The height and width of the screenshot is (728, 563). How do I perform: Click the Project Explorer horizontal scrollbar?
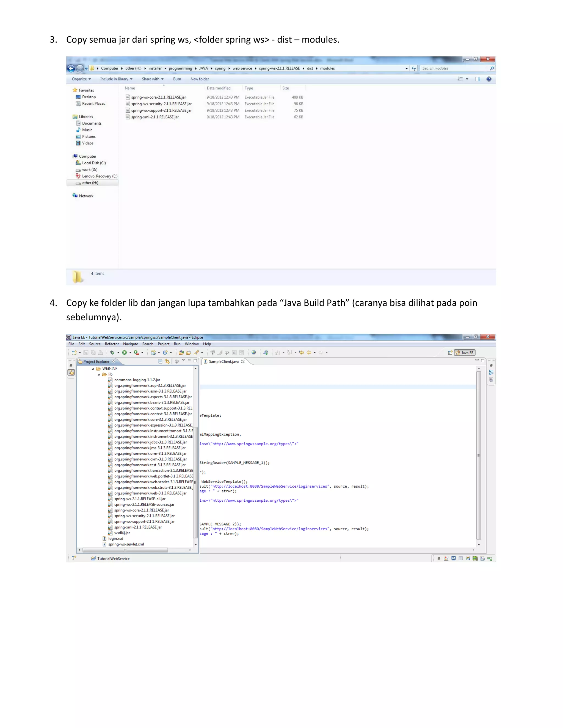125,550
